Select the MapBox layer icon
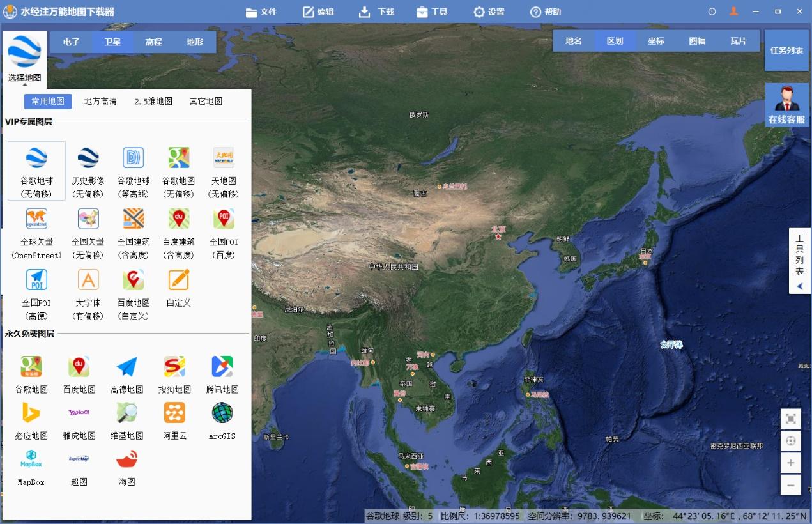The width and height of the screenshot is (812, 524). coord(31,459)
